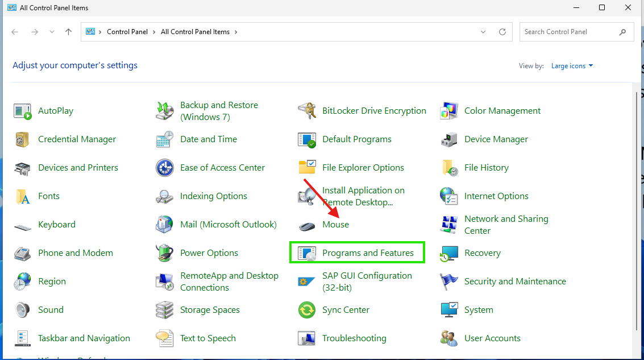Open the Security and Maintenance flag icon
The width and height of the screenshot is (644, 360).
click(449, 282)
